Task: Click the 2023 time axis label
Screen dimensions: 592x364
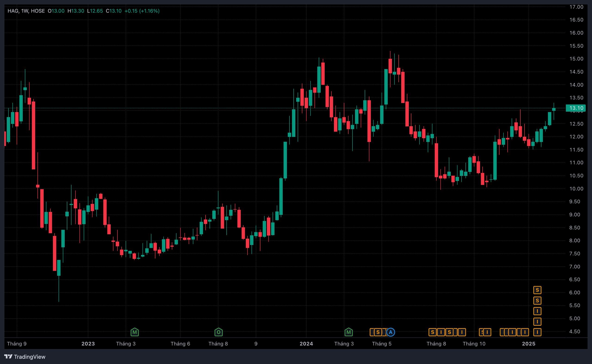Action: tap(88, 344)
